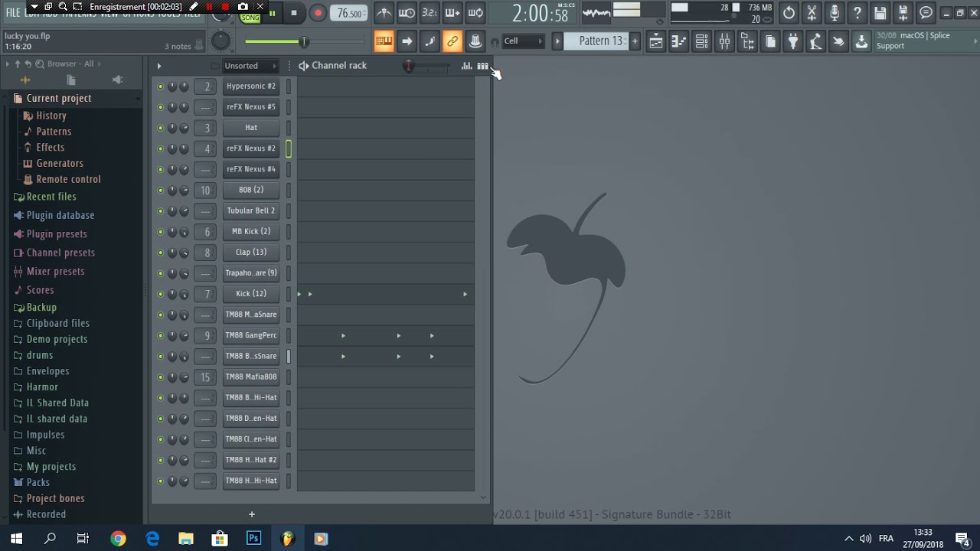This screenshot has height=551, width=980.
Task: Mute the Hypersonic #2 channel LED
Action: pos(160,86)
